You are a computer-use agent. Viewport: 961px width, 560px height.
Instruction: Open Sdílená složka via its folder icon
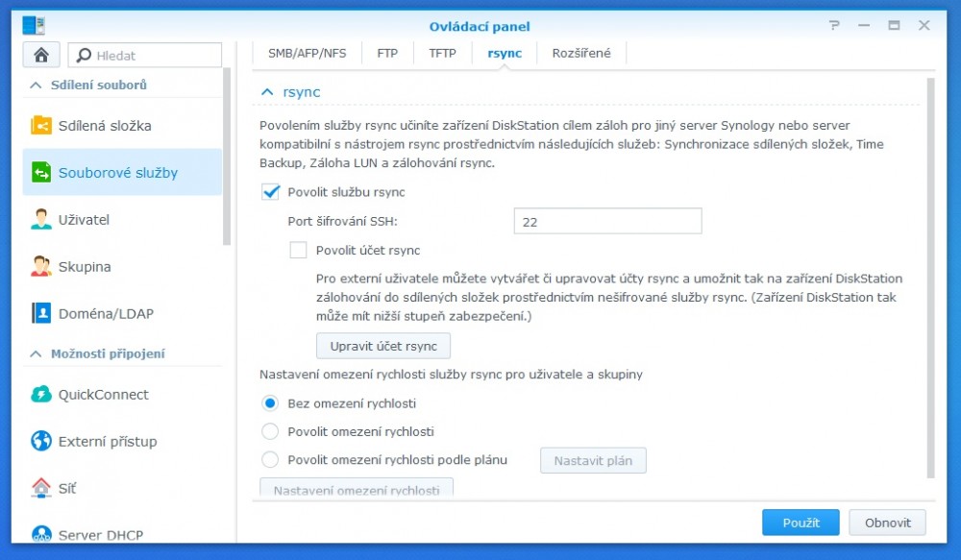tap(41, 126)
